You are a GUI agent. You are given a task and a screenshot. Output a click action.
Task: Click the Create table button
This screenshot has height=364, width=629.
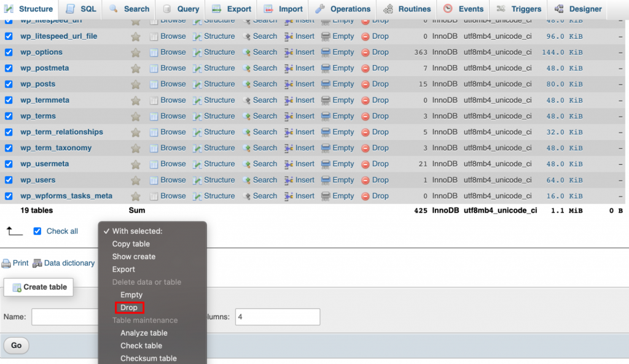click(x=39, y=287)
